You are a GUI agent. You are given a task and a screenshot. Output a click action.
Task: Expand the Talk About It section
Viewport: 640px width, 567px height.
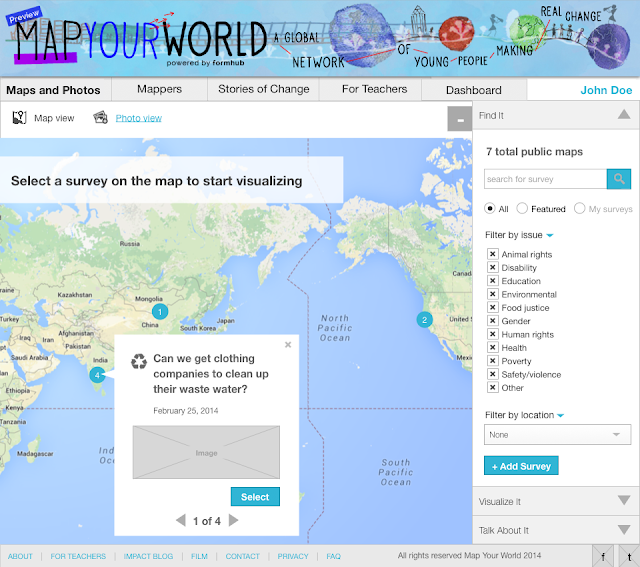pyautogui.click(x=624, y=529)
